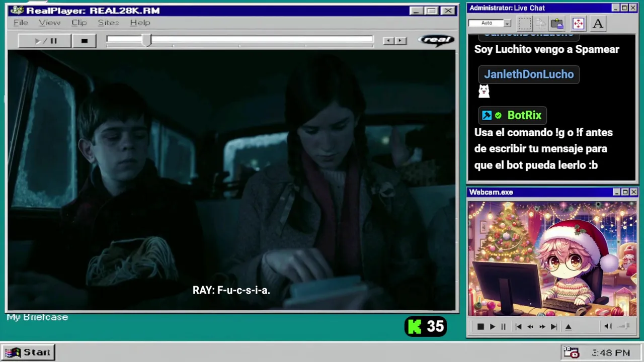
Task: Click the font A icon in Live Chat
Action: click(x=598, y=23)
